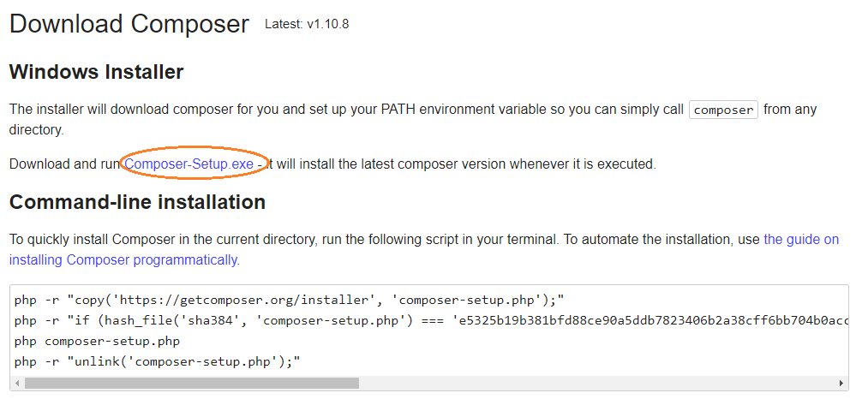The width and height of the screenshot is (868, 405).
Task: Click the 'Latest: v1.10.8' version label
Action: [x=307, y=24]
